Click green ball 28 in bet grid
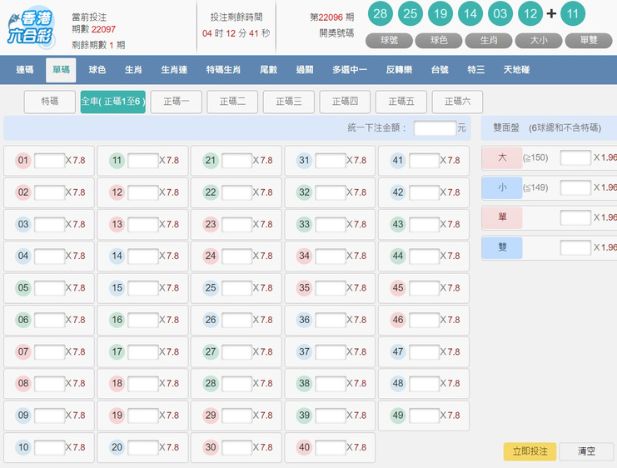Screen dimensions: 617x468 pyautogui.click(x=211, y=383)
